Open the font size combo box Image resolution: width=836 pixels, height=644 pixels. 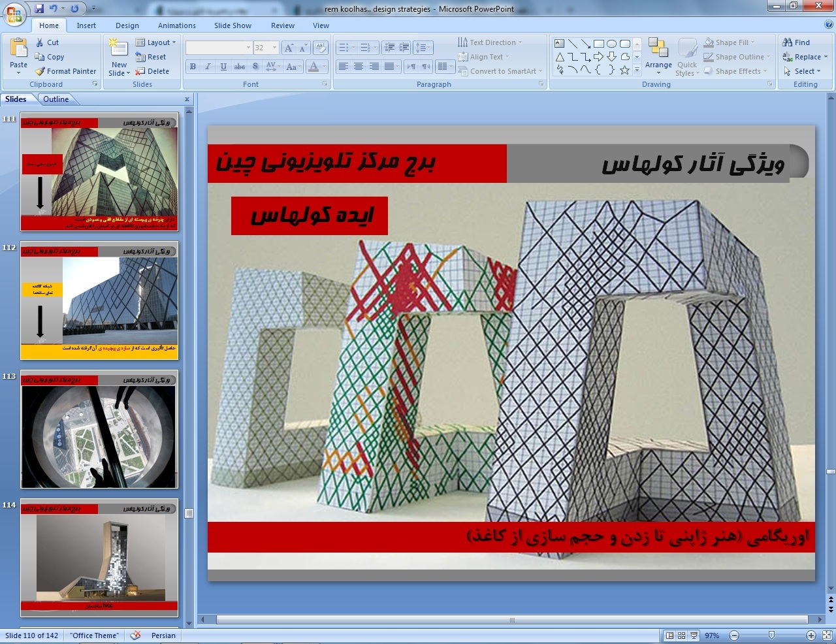[x=266, y=48]
